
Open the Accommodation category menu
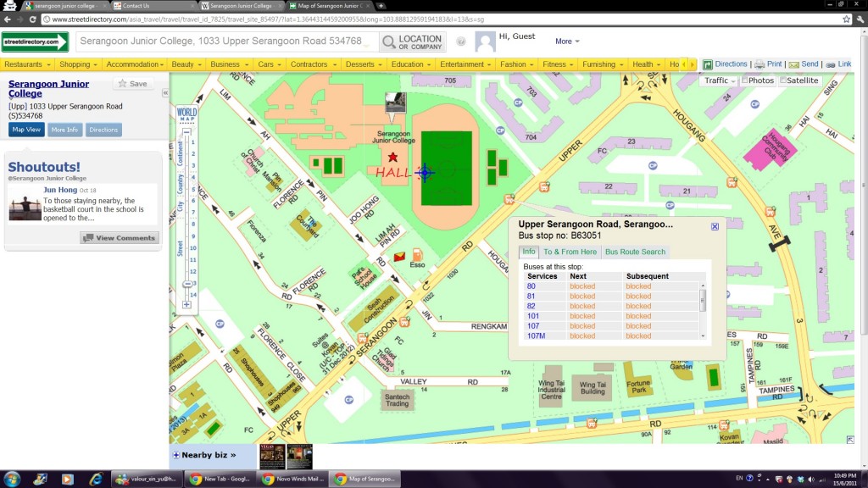[x=135, y=64]
